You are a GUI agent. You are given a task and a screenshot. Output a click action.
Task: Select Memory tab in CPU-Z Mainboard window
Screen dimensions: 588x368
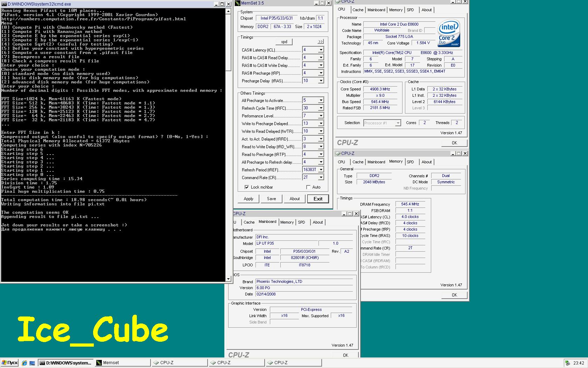(x=287, y=222)
